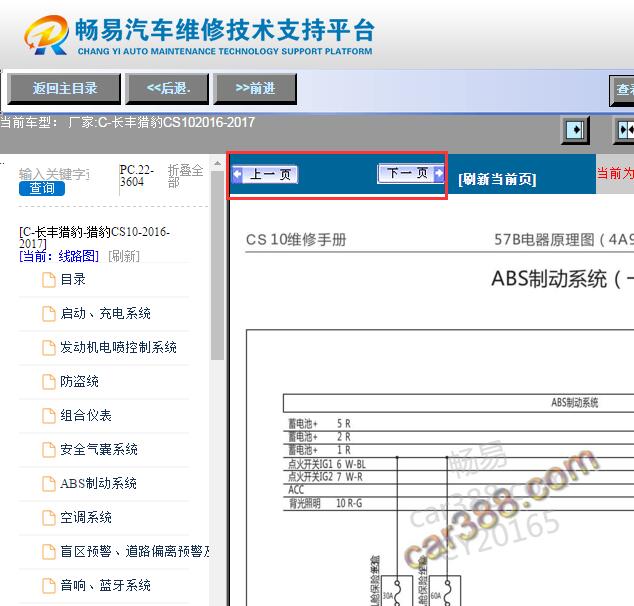Viewport: 634px width, 606px height.
Task: Open 组合仪表 tree item
Action: (86, 415)
